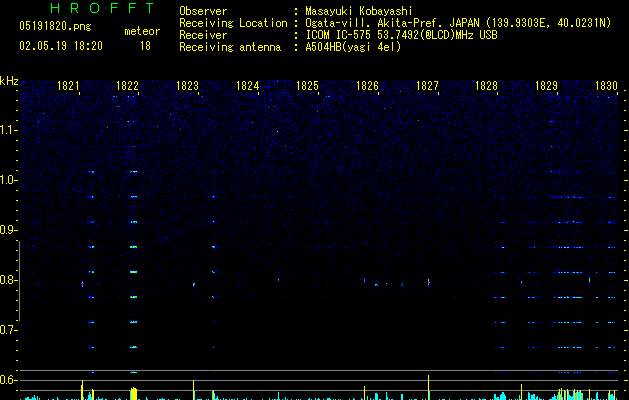Click the 1824 time marker
Viewport: 629px width, 400px height.
click(x=248, y=86)
